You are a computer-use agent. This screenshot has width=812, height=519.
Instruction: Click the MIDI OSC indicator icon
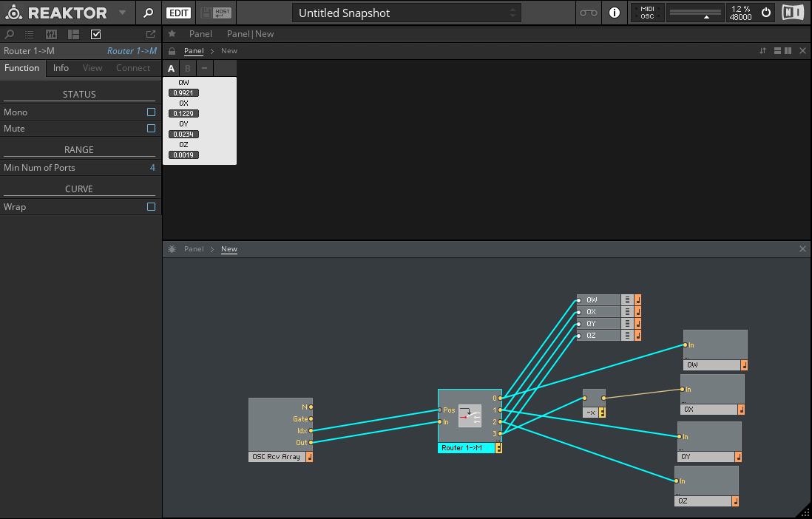tap(647, 13)
